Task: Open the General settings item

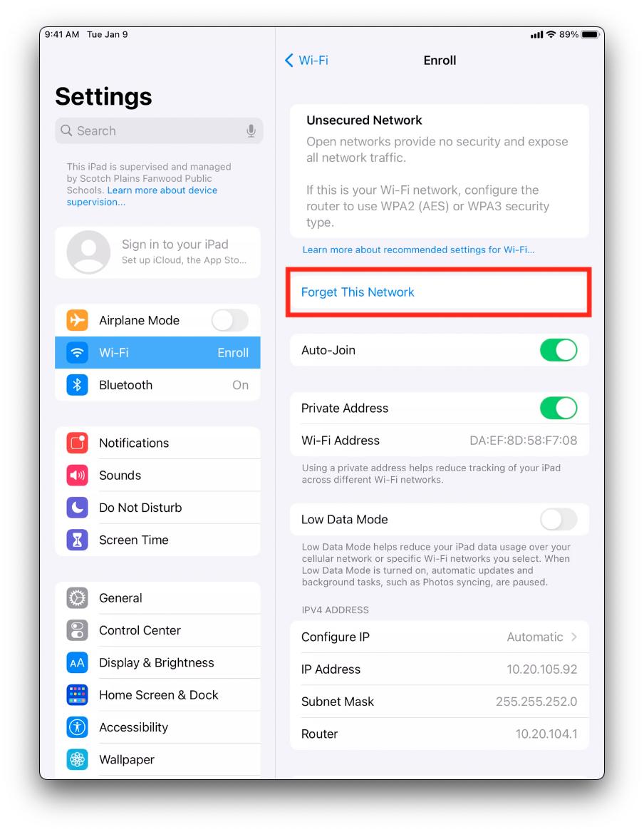Action: pyautogui.click(x=158, y=598)
